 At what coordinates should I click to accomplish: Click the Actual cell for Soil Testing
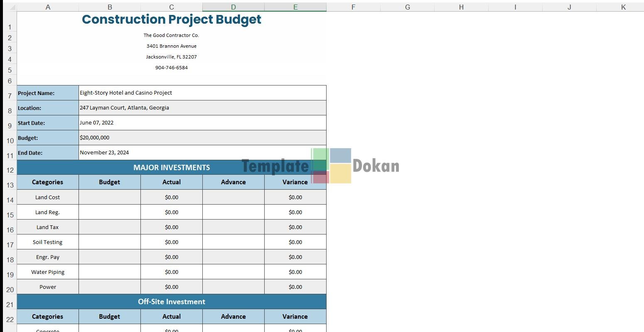(171, 242)
